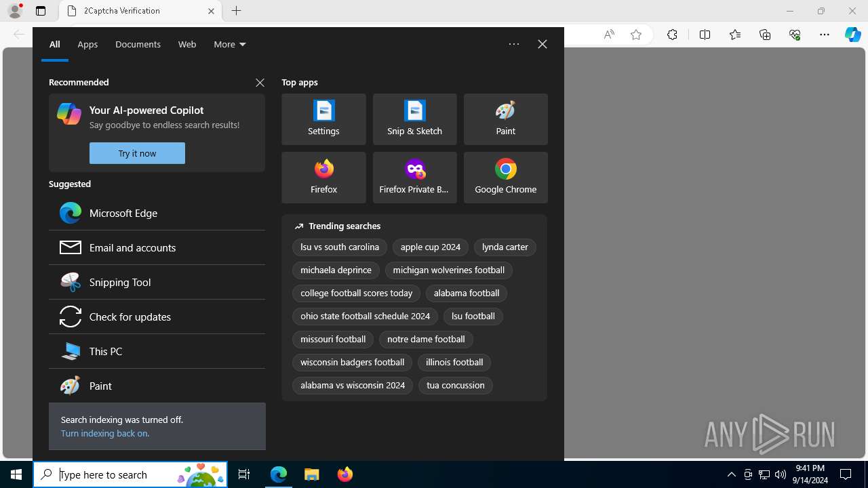Open Edge profile avatar
The height and width of the screenshot is (488, 868).
point(15,11)
